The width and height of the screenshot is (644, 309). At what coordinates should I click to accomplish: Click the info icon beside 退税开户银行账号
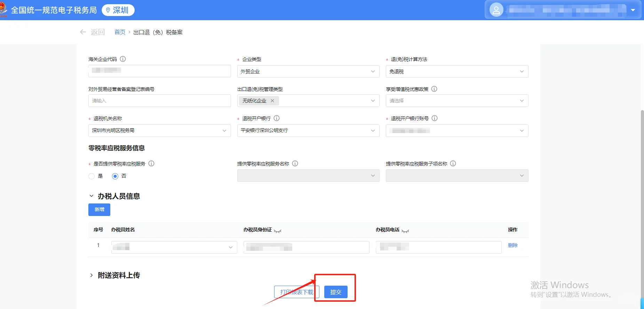(x=435, y=118)
